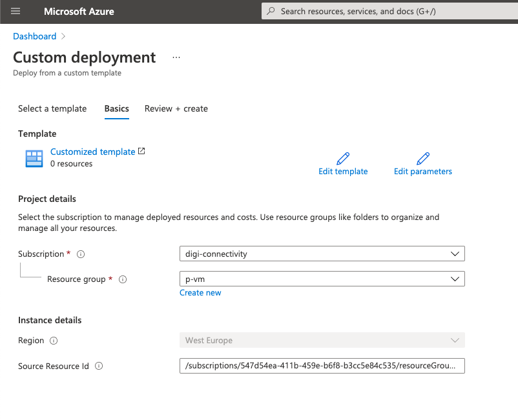Screen dimensions: 518x420
Task: Show info tooltip for Source Resource Id
Action: pyautogui.click(x=99, y=366)
